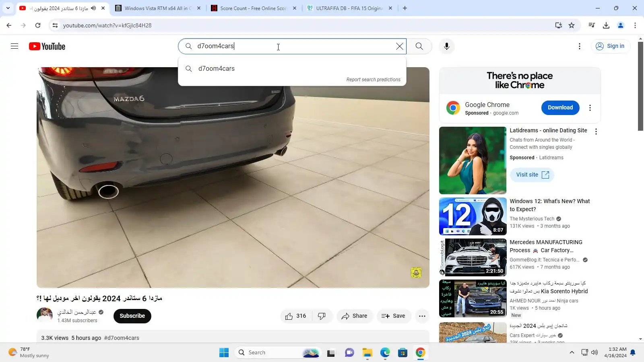Switch to Windows Vista RTM x64 tab

[x=158, y=8]
